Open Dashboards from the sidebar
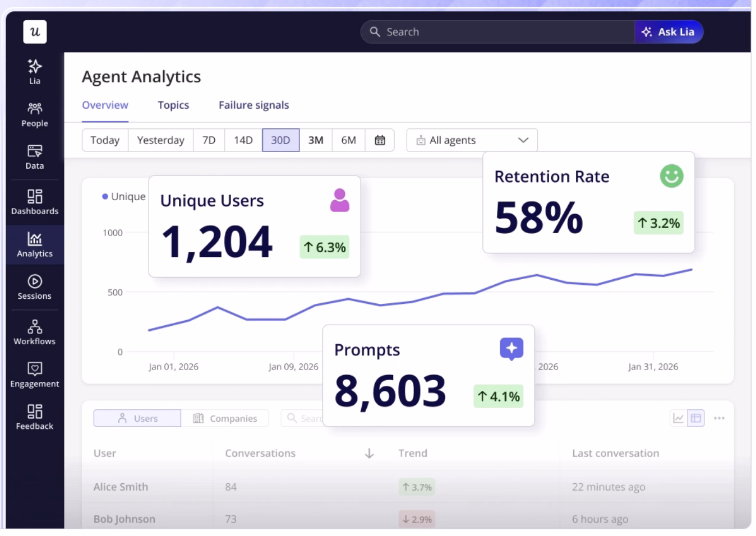The image size is (756, 536). [35, 202]
